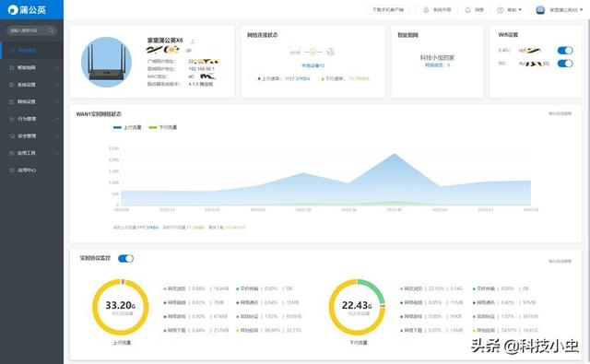Expand the 智能组网 sidebar menu
Viewport: 590px width, 364px height.
point(32,67)
